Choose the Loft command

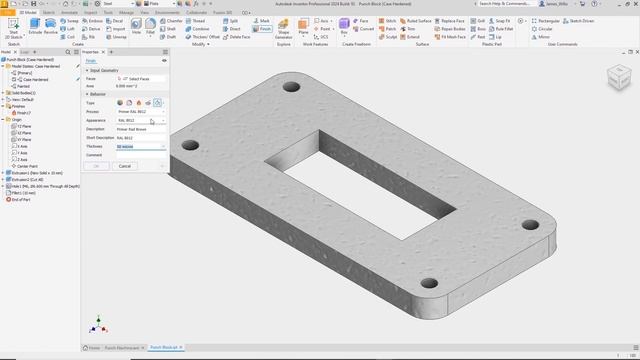(x=68, y=29)
